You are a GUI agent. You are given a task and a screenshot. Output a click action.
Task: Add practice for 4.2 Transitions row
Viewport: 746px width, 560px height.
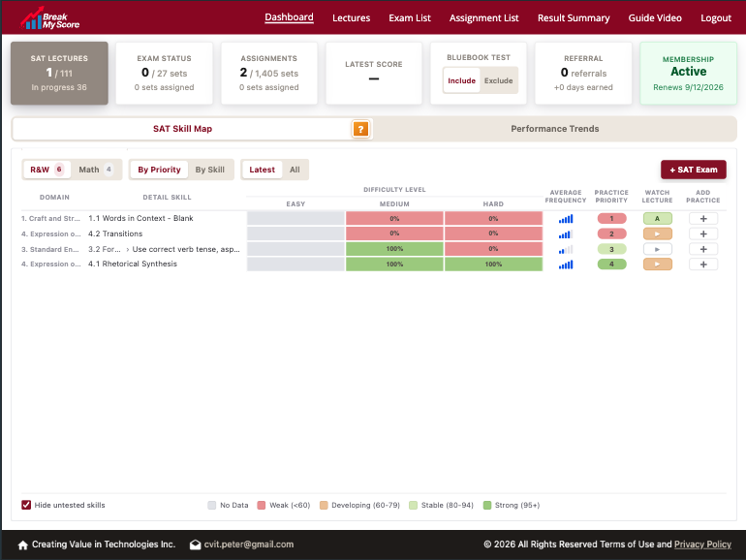703,234
